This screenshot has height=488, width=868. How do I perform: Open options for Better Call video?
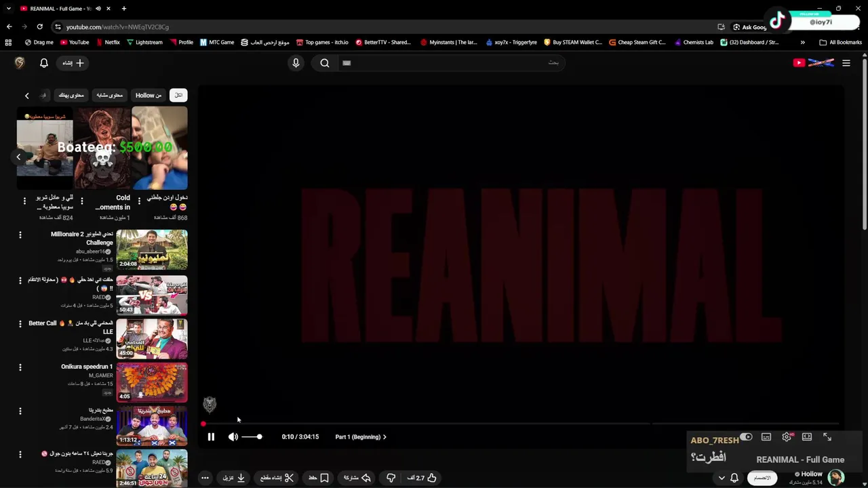[x=20, y=324]
